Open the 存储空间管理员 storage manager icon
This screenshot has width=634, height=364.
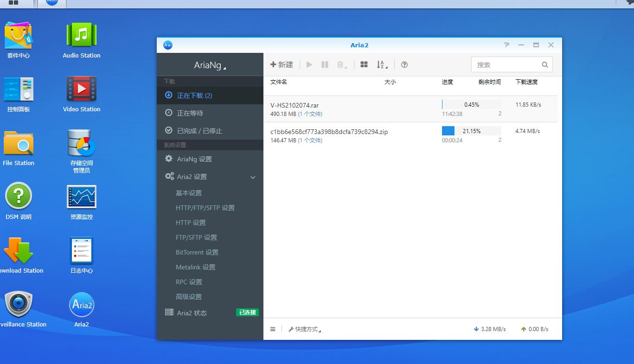click(x=82, y=143)
